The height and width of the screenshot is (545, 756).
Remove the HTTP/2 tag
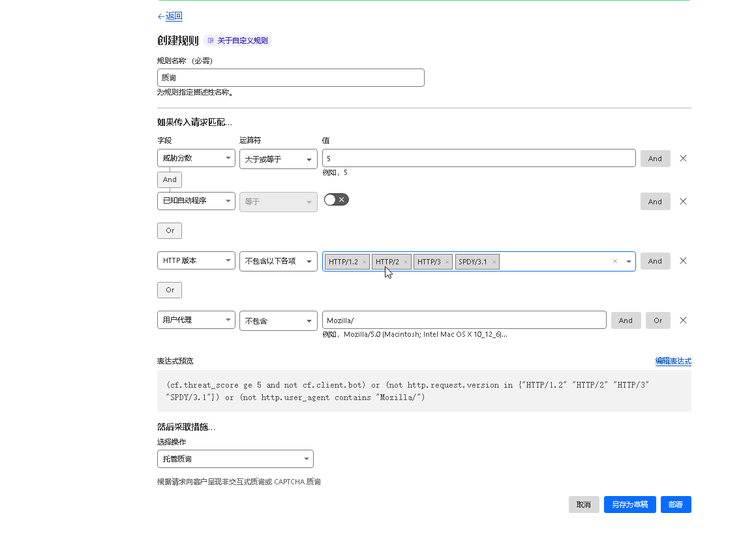(x=405, y=262)
